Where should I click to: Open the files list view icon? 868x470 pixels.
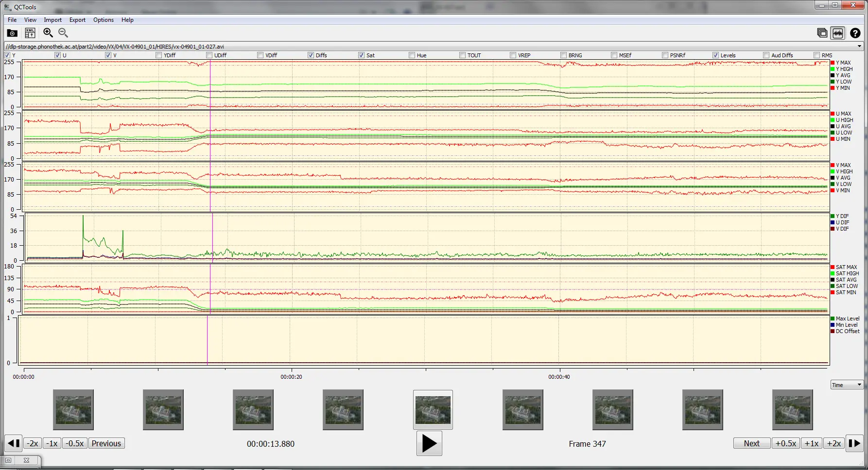(822, 33)
